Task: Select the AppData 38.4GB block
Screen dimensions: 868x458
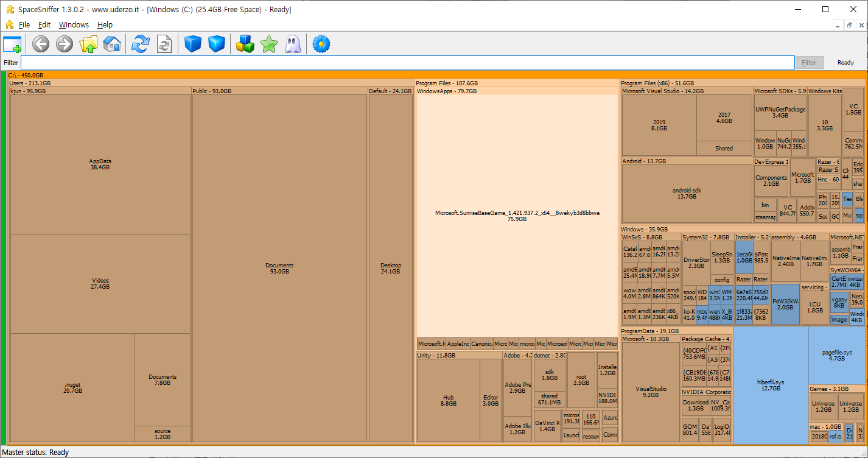Action: coord(100,164)
